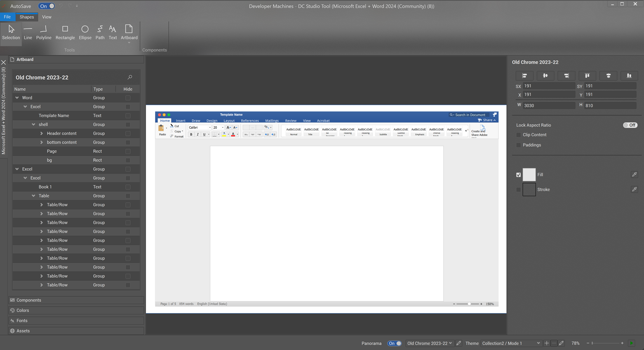Enable the Clip Content checkbox

[x=519, y=135]
